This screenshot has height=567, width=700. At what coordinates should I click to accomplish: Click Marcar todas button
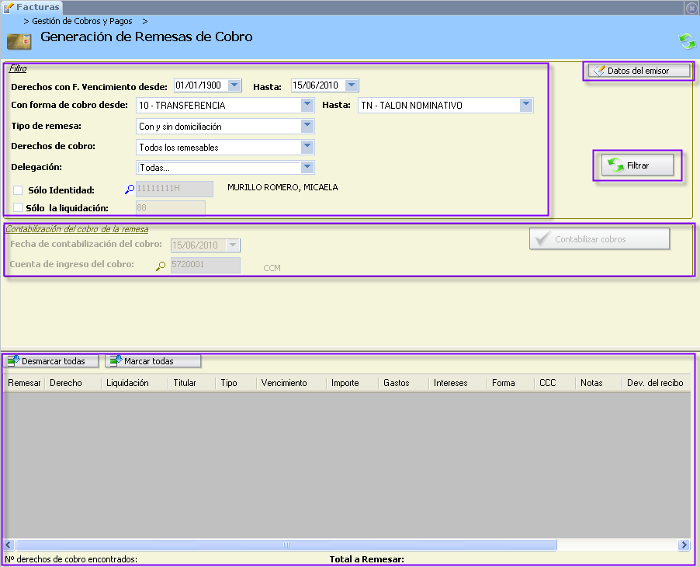(153, 361)
